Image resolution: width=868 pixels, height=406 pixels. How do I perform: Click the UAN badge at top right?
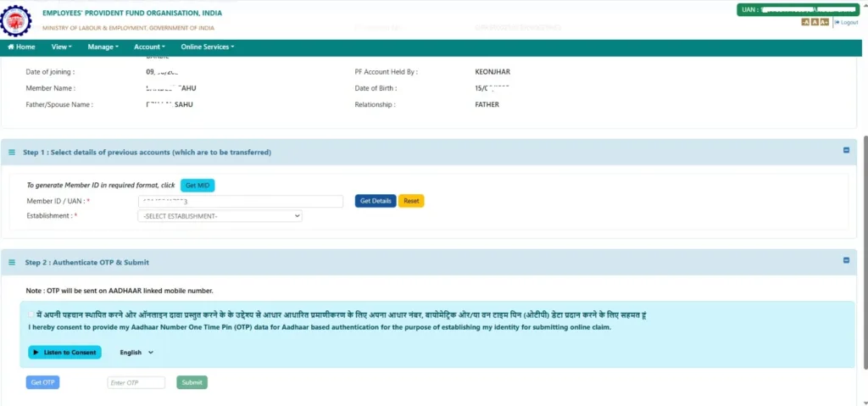point(798,10)
